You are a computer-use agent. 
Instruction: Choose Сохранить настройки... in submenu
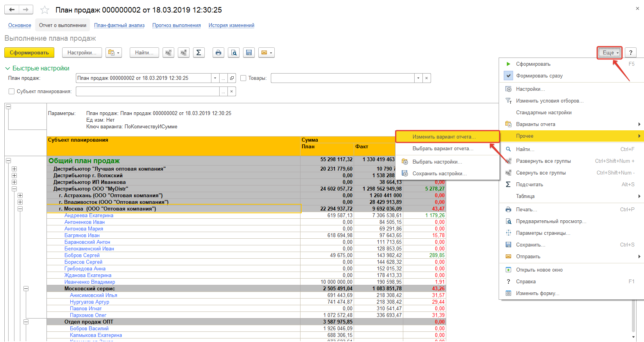tap(447, 174)
